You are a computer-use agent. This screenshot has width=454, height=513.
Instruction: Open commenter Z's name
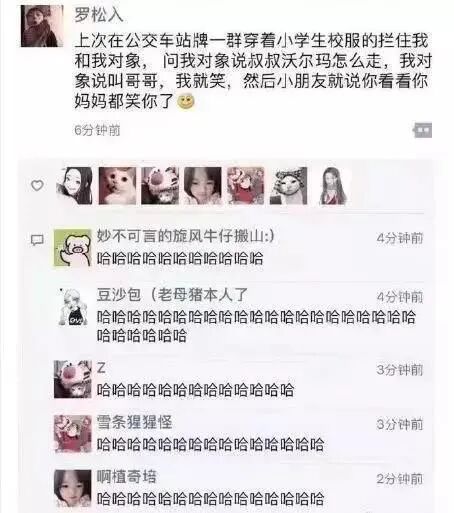(101, 368)
